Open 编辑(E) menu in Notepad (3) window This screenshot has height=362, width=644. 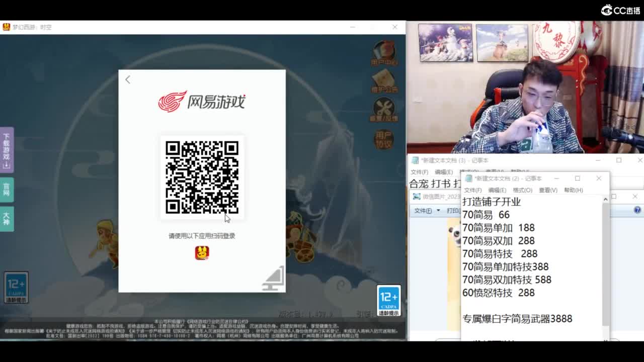pyautogui.click(x=443, y=172)
